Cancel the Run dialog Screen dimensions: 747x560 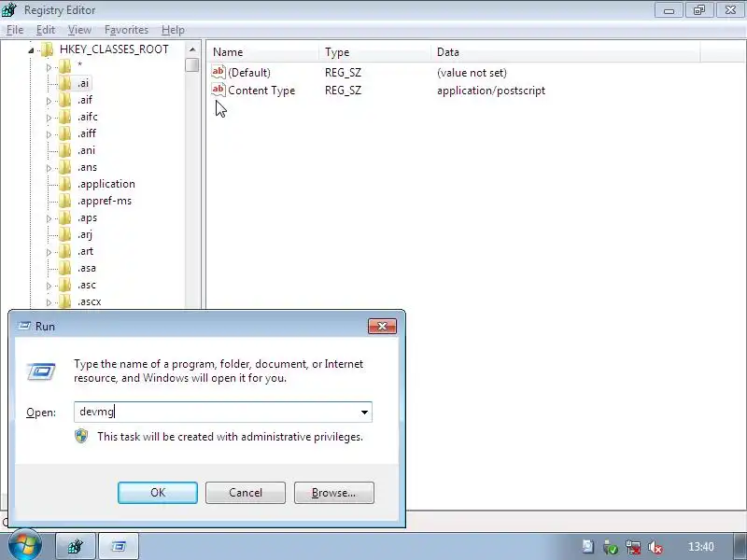click(x=246, y=493)
